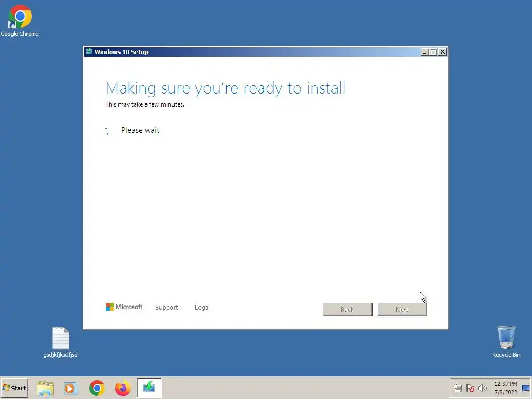This screenshot has height=399, width=532.
Task: Click the Start button
Action: pos(14,388)
